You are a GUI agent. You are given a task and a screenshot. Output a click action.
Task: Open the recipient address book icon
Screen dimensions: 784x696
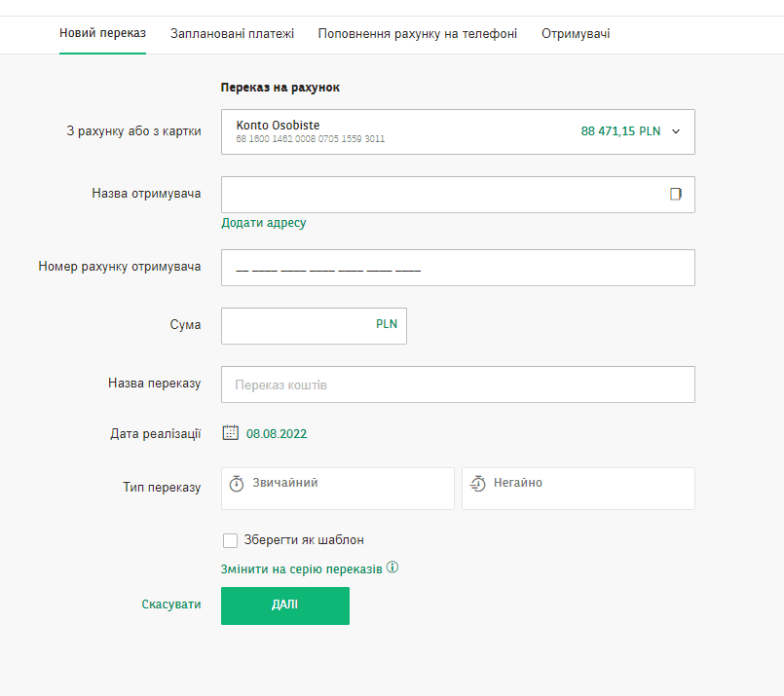[676, 194]
